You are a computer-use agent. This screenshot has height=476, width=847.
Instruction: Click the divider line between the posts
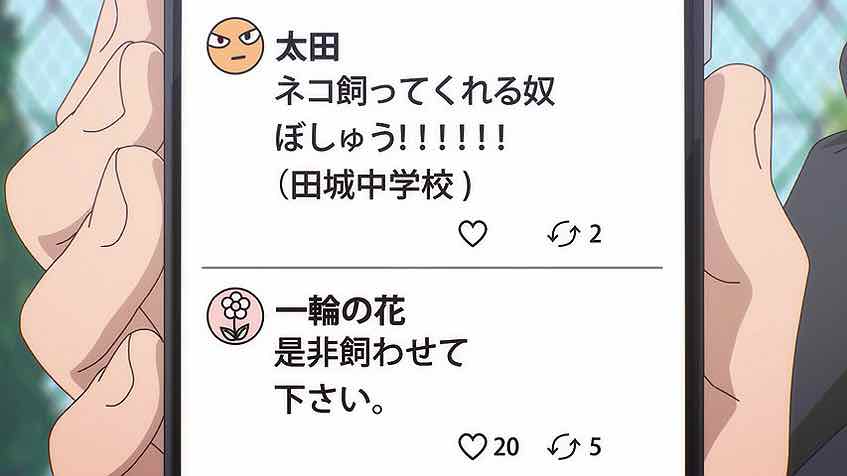coord(432,267)
